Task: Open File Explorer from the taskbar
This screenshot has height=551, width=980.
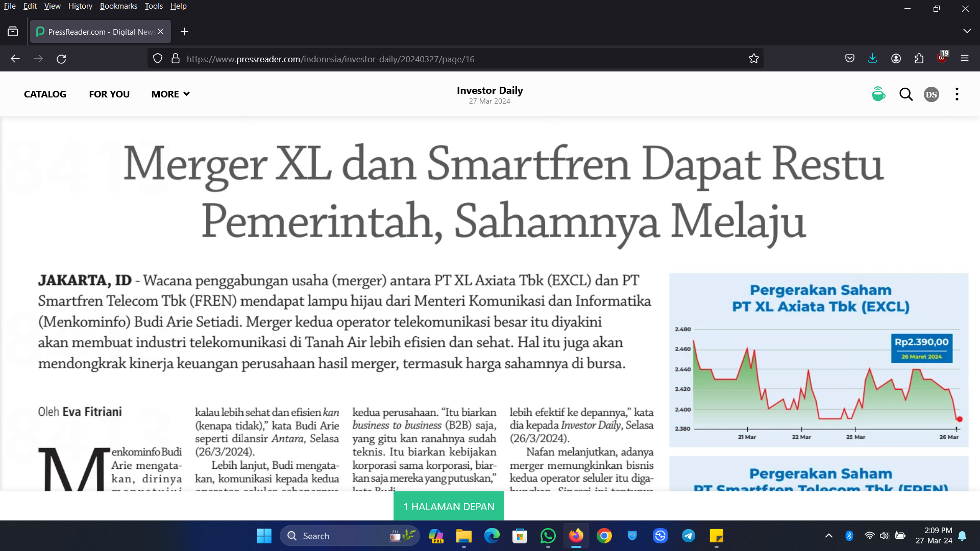Action: point(463,536)
